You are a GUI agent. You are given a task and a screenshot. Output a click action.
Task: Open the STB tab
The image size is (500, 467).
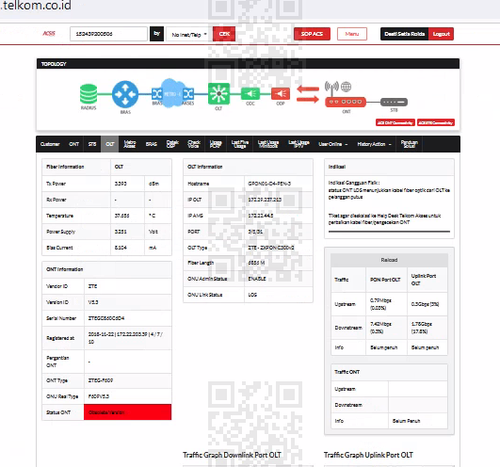click(92, 144)
